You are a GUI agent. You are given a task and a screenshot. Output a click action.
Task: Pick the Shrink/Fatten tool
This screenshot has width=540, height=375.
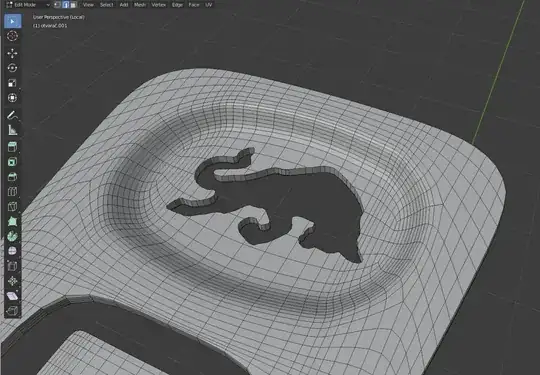pos(12,281)
